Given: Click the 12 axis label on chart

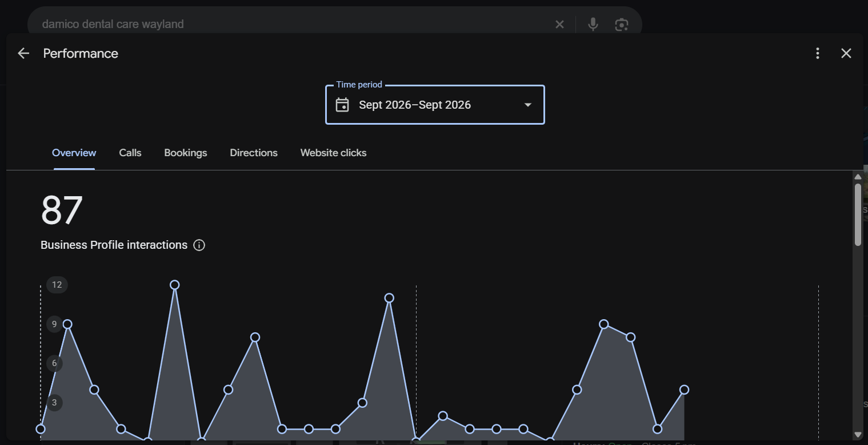Looking at the screenshot, I should point(57,285).
